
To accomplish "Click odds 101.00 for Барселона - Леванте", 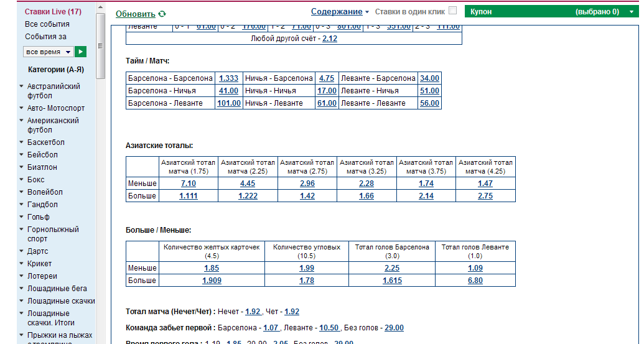I will (x=229, y=103).
